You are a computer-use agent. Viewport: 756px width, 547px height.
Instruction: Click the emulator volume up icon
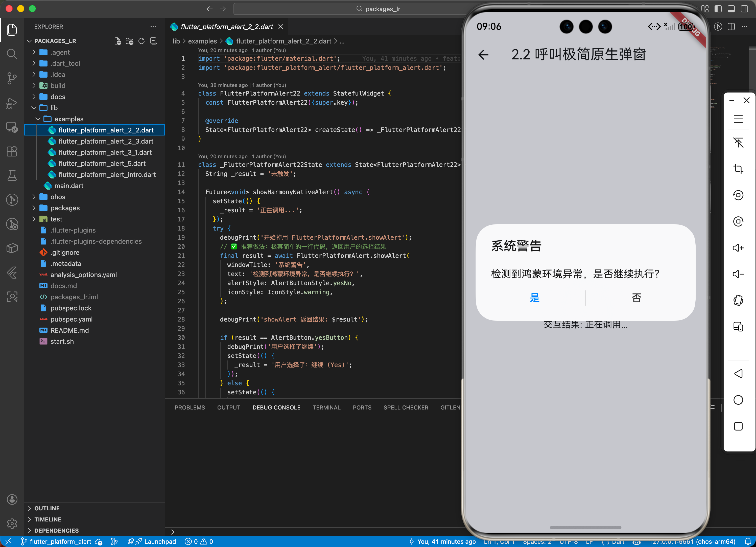tap(738, 247)
